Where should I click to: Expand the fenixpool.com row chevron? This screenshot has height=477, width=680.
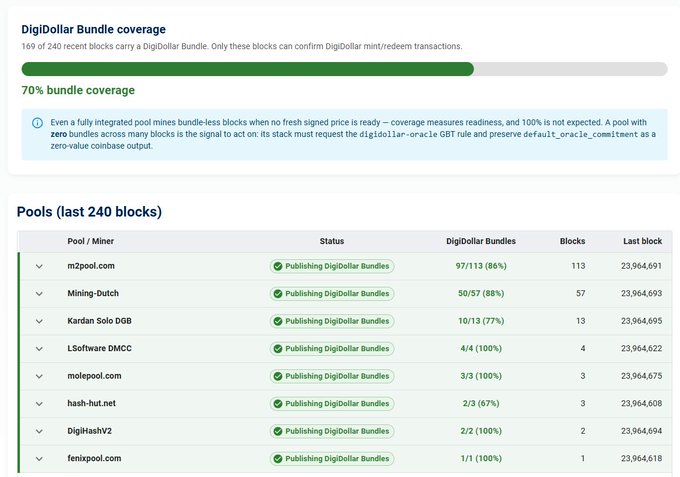click(x=39, y=459)
